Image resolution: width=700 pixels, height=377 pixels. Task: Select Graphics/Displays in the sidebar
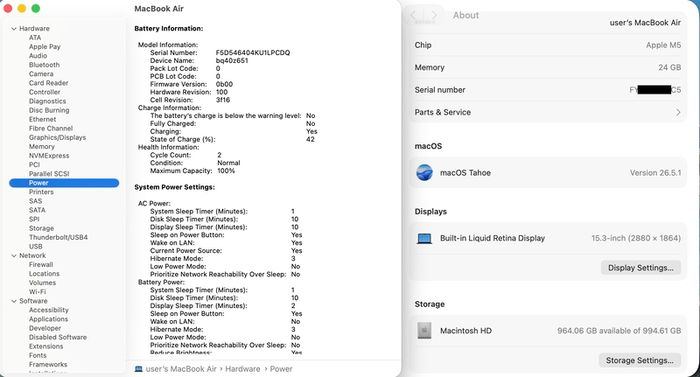tap(58, 138)
